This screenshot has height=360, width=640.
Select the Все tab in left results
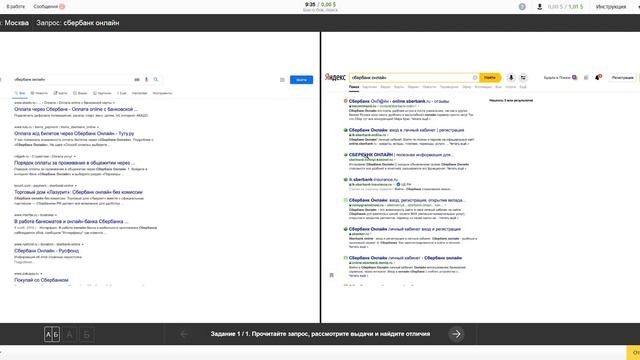(x=20, y=93)
